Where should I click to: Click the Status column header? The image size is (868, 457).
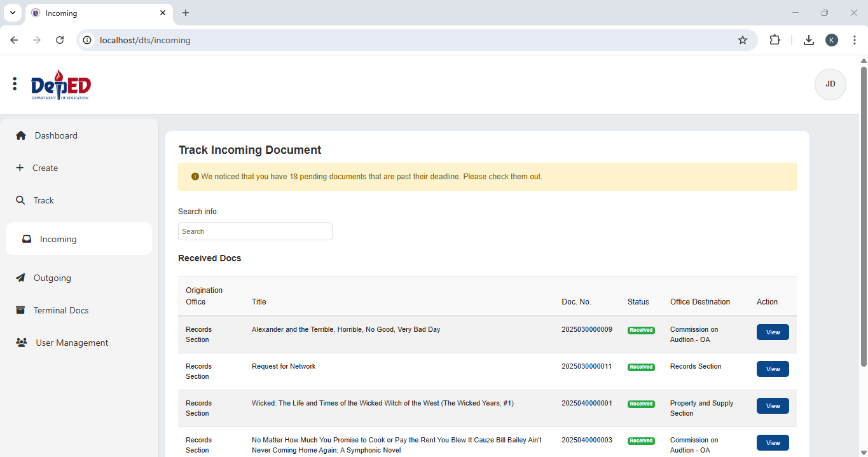[x=638, y=302]
